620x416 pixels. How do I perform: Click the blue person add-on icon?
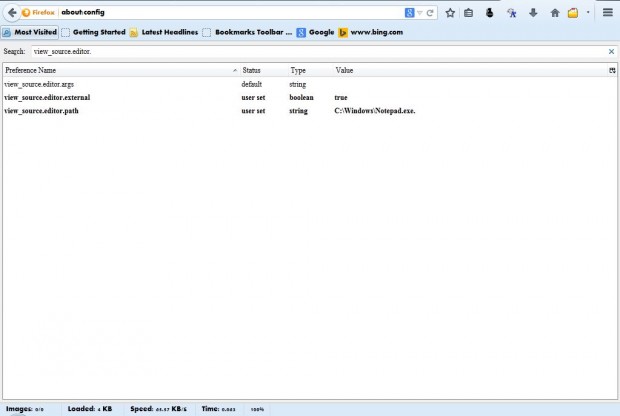512,13
